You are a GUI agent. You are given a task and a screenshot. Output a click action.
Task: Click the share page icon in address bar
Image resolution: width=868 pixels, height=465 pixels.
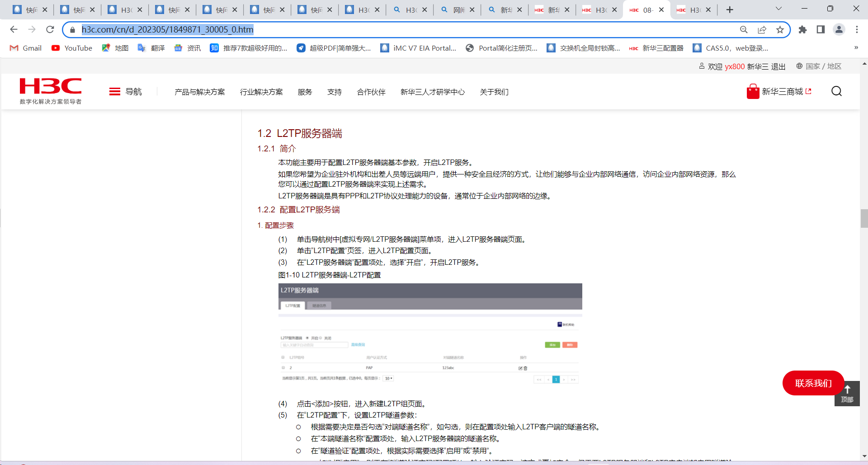point(762,30)
